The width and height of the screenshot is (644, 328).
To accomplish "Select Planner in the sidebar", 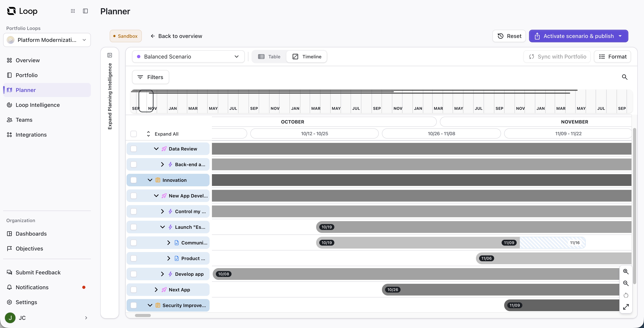I will (47, 90).
